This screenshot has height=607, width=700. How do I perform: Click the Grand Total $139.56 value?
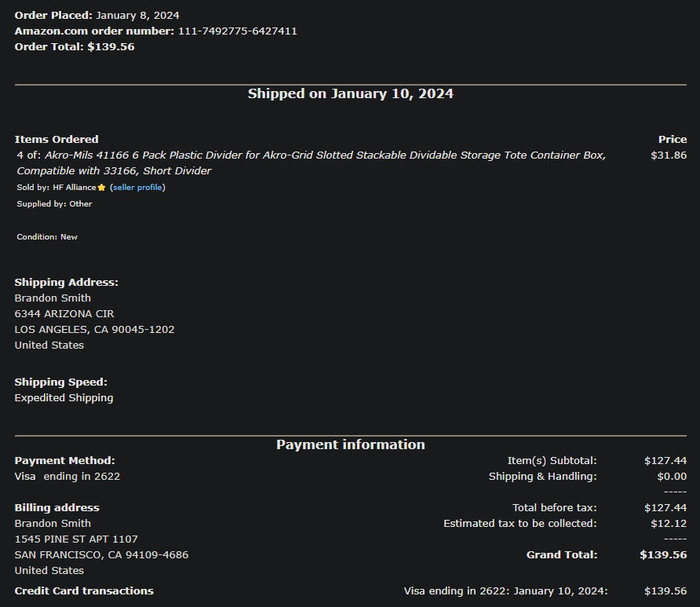pyautogui.click(x=663, y=554)
